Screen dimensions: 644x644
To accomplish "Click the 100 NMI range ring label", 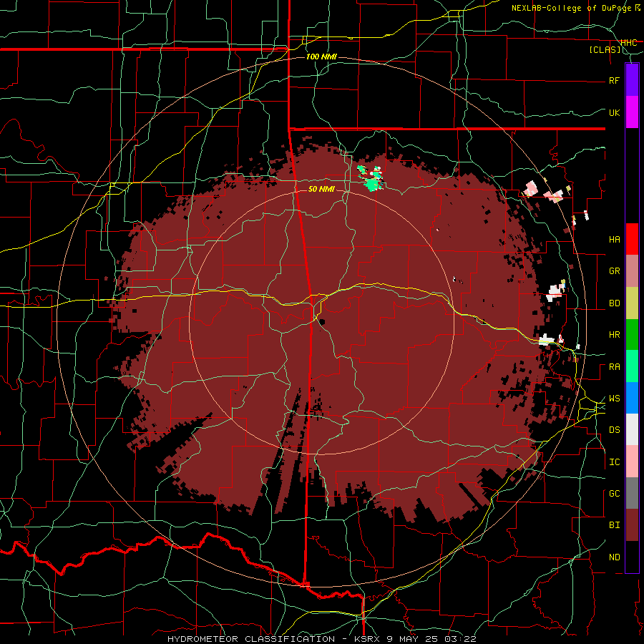I will pyautogui.click(x=321, y=57).
